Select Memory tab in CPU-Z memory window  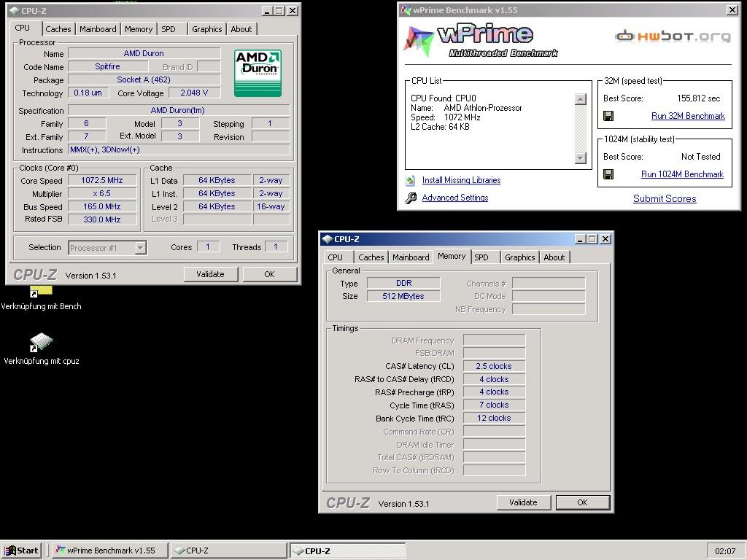[x=452, y=256]
